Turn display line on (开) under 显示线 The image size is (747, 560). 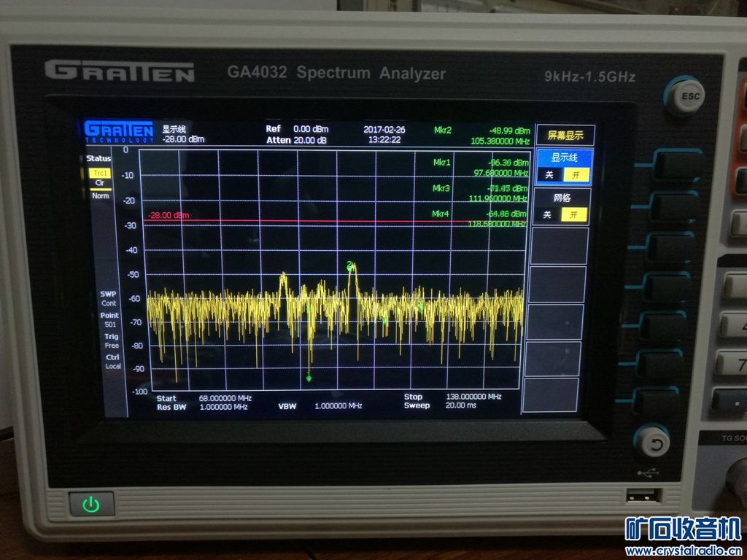coord(576,175)
